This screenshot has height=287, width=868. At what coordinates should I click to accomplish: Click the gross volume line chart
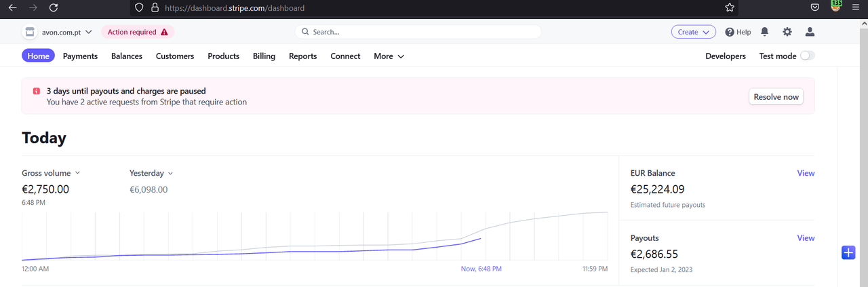tap(315, 236)
